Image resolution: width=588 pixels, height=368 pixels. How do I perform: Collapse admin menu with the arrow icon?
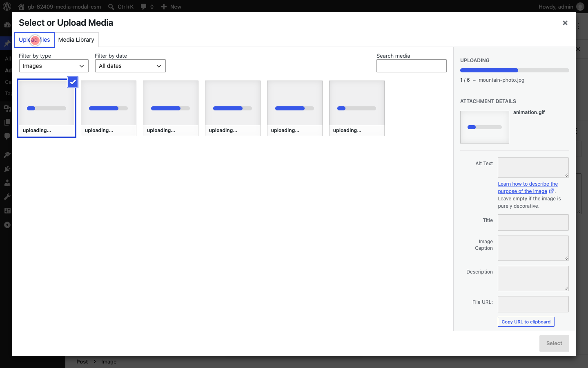click(x=7, y=225)
